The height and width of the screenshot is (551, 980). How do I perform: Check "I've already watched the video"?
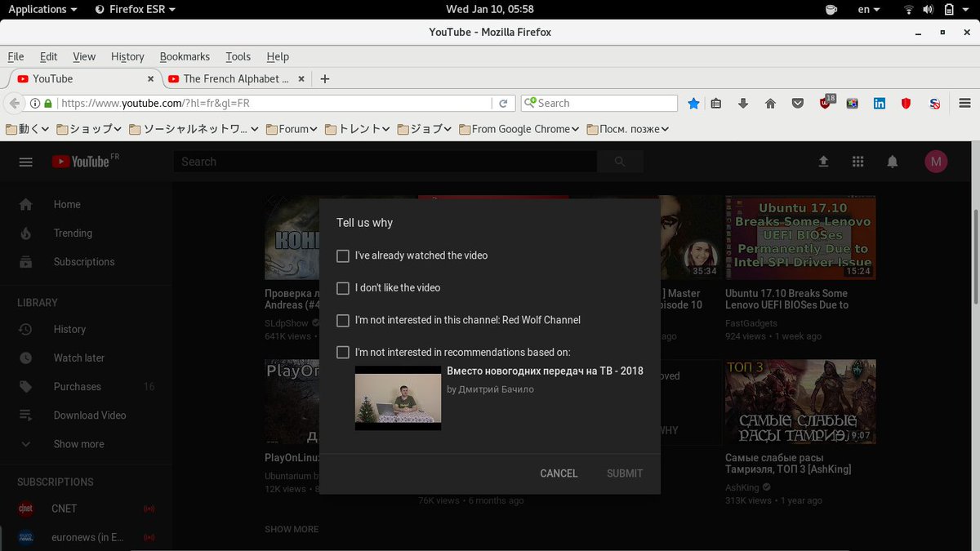coord(343,256)
